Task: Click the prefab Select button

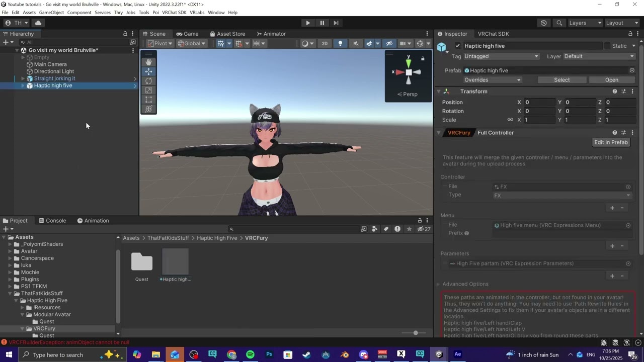Action: pos(562,80)
